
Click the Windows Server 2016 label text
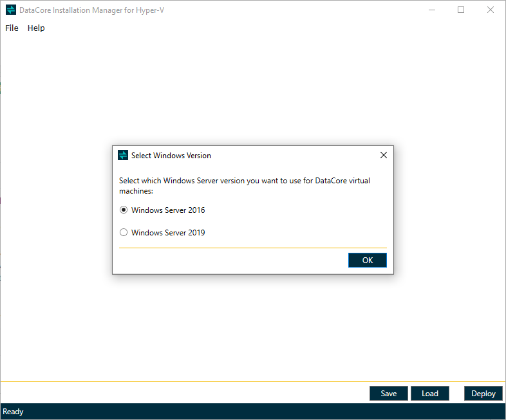[168, 210]
